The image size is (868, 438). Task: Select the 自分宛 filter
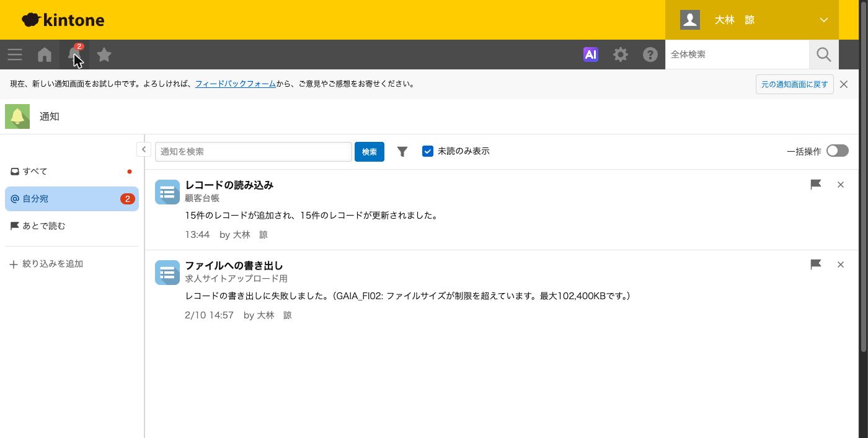click(72, 199)
